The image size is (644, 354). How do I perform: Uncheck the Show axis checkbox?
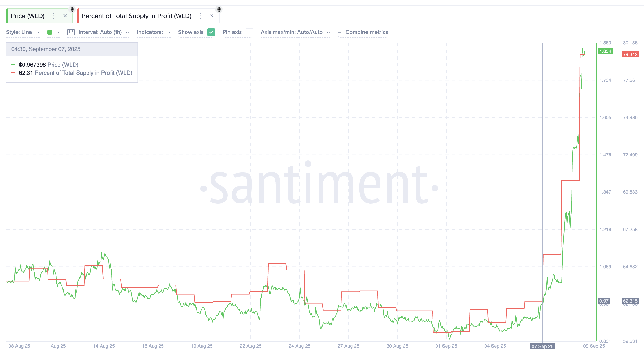point(211,32)
